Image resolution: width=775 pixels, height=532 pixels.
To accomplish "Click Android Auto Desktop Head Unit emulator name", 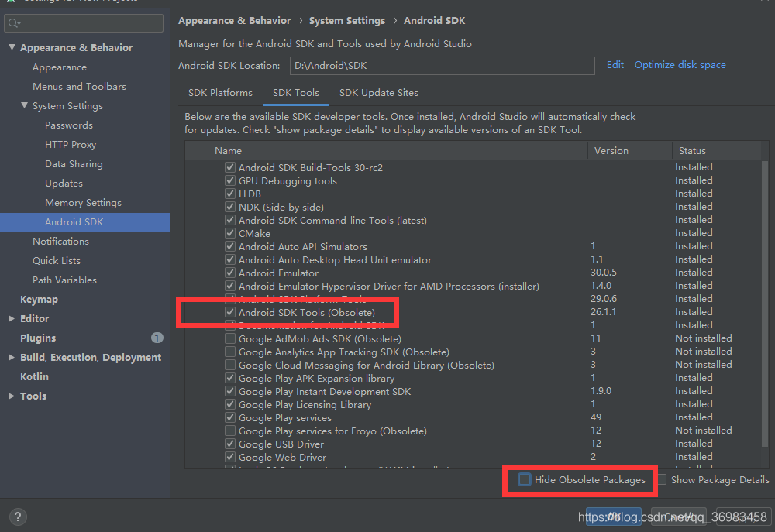I will click(335, 260).
